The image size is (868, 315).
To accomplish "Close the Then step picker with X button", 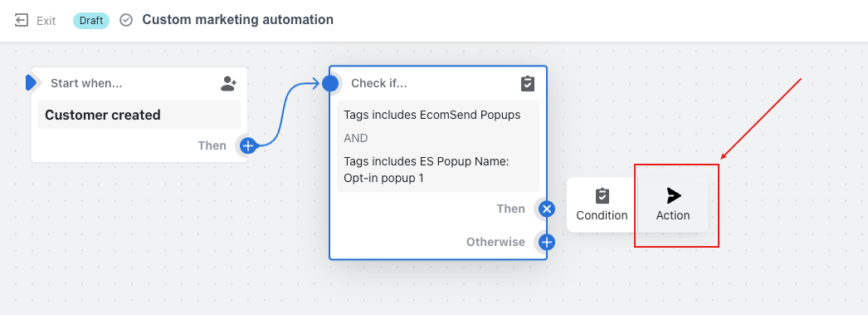I will 547,209.
